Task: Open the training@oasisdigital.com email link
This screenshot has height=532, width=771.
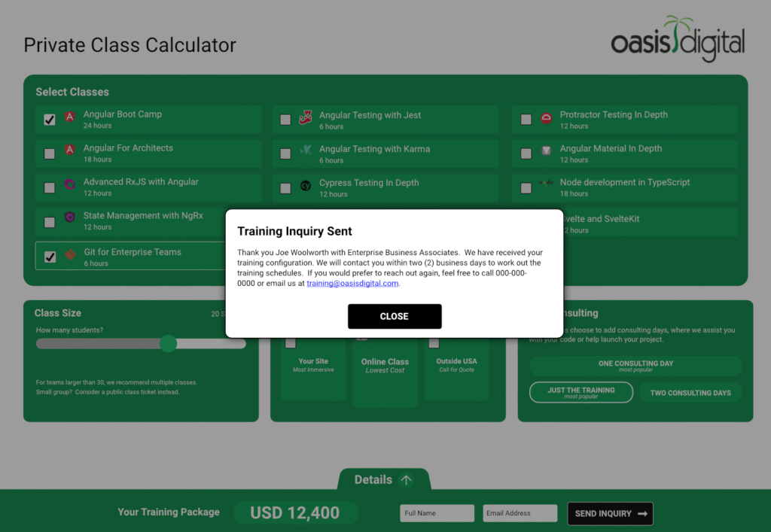Action: coord(352,284)
